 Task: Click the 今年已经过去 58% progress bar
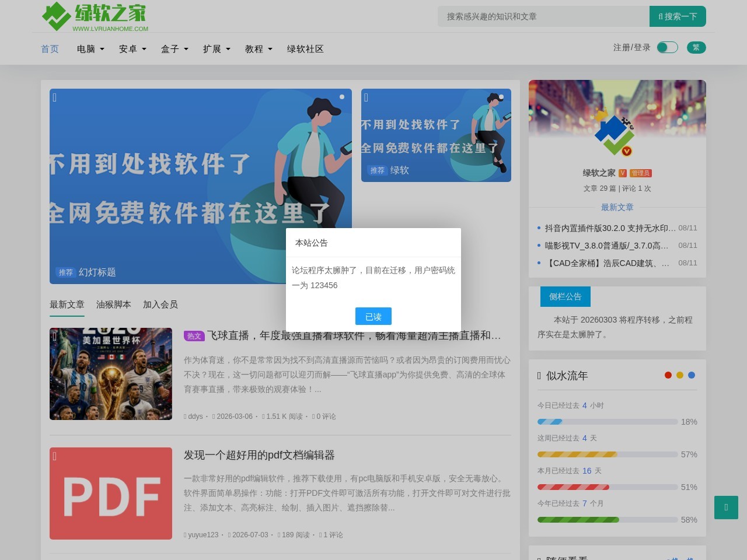(x=608, y=520)
